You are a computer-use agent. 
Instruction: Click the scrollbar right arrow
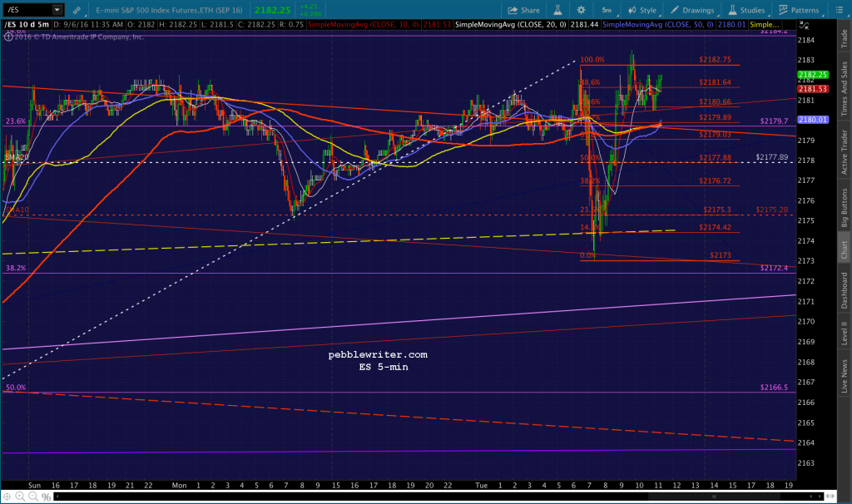(x=820, y=497)
